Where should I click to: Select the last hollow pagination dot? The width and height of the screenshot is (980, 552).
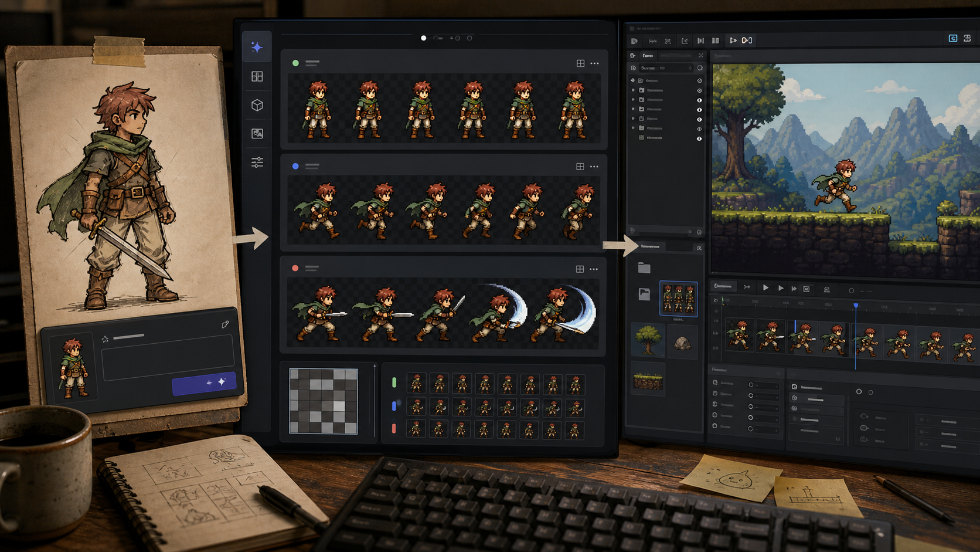coord(469,38)
